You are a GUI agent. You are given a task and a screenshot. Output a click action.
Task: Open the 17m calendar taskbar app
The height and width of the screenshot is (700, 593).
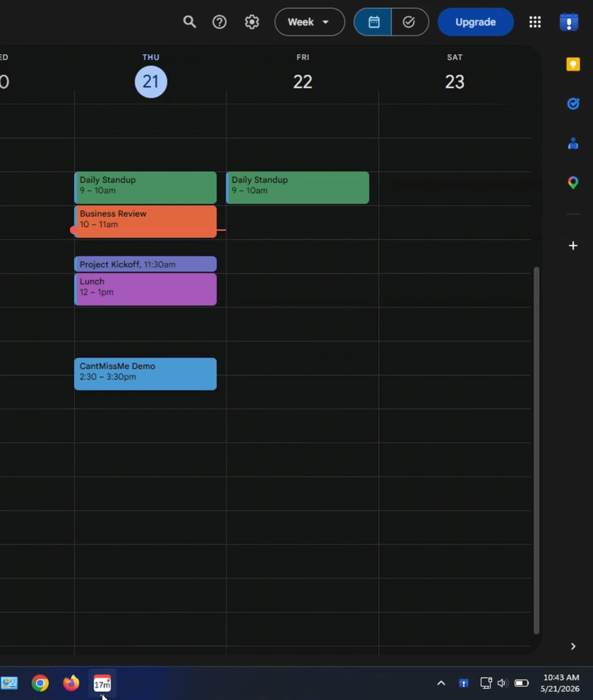tap(102, 683)
